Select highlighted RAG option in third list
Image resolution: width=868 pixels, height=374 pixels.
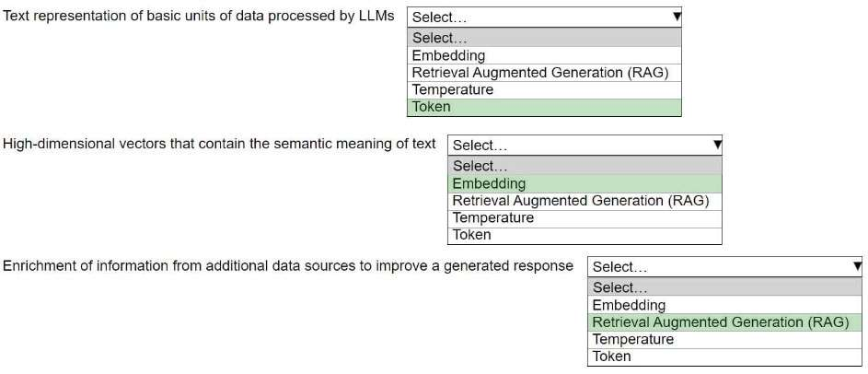(x=720, y=322)
